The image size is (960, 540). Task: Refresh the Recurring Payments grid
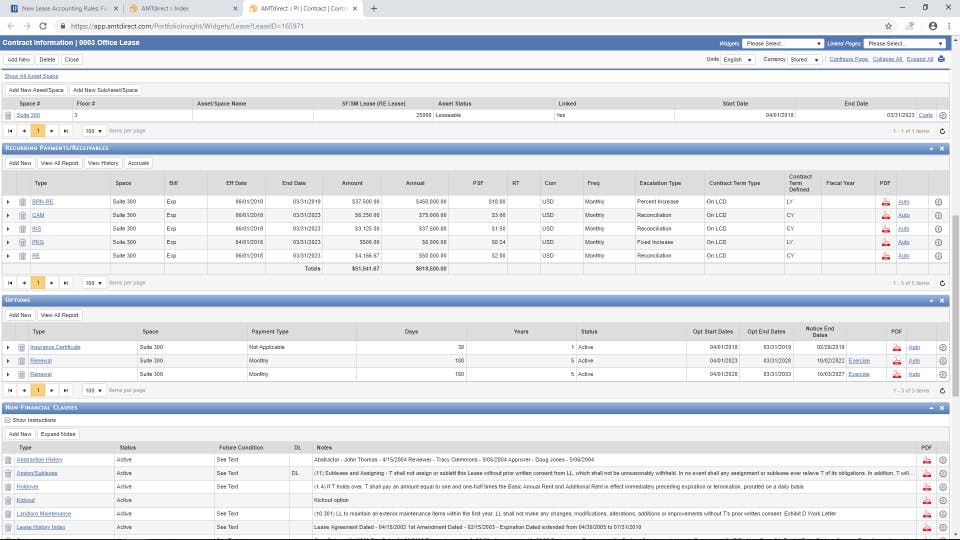pyautogui.click(x=942, y=283)
